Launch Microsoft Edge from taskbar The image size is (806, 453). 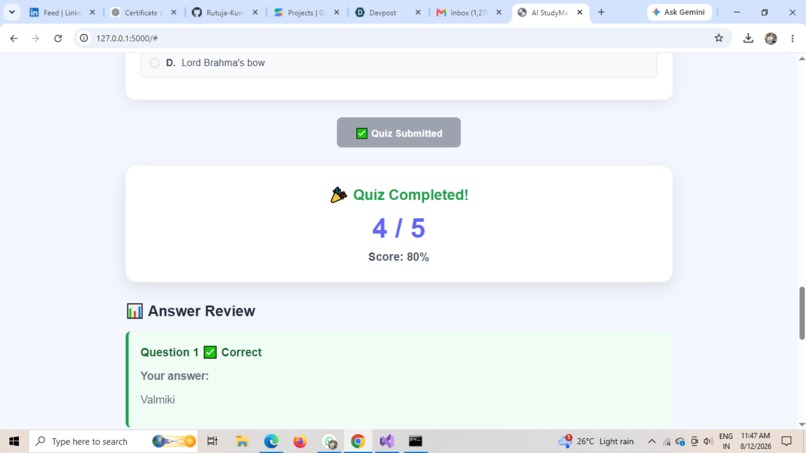click(271, 441)
